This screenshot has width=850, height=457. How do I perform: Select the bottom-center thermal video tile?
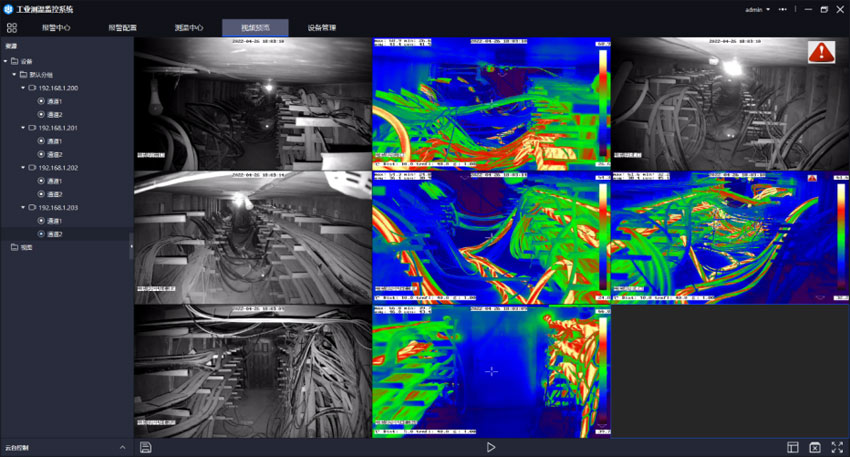(491, 371)
